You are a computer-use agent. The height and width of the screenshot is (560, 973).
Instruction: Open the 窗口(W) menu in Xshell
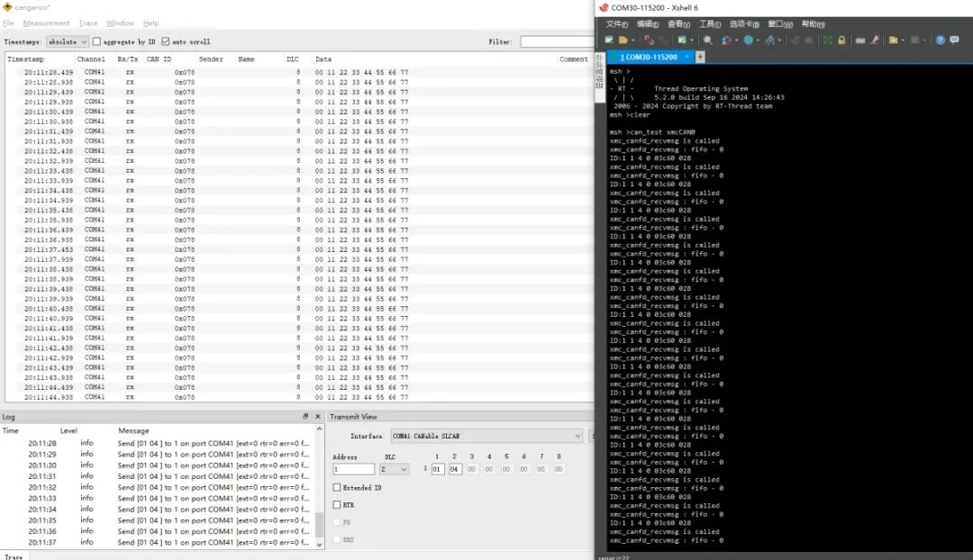click(780, 24)
